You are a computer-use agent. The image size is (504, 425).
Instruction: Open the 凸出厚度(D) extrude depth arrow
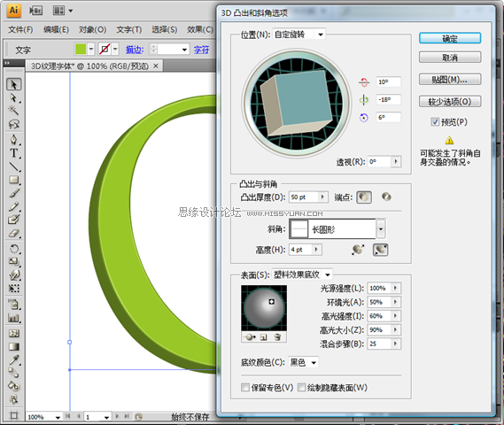[x=322, y=197]
